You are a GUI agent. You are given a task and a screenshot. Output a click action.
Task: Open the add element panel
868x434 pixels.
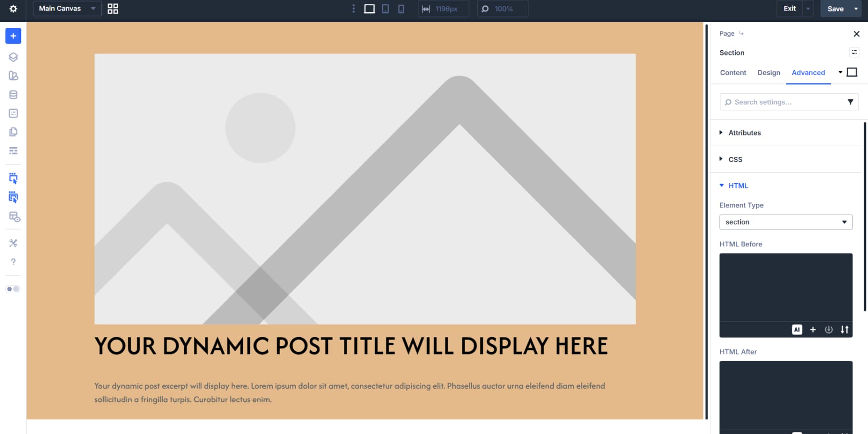pos(13,36)
